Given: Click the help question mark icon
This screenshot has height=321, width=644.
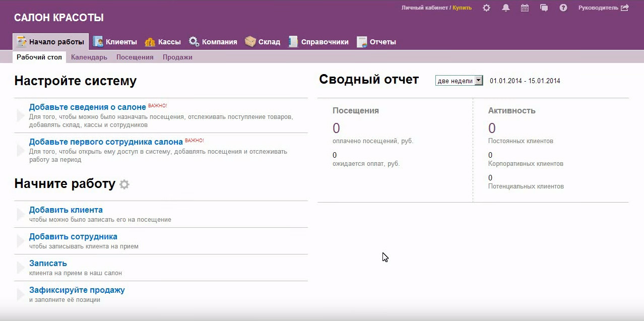Looking at the screenshot, I should pyautogui.click(x=563, y=8).
